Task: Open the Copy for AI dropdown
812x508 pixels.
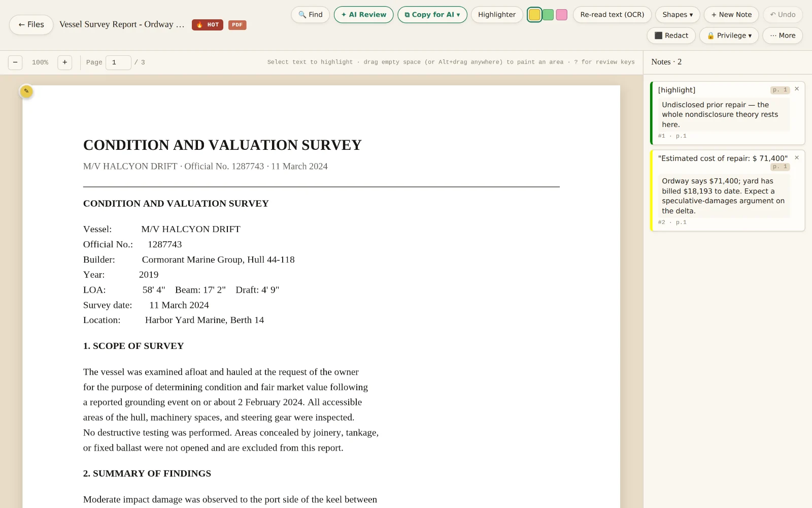Action: [432, 15]
